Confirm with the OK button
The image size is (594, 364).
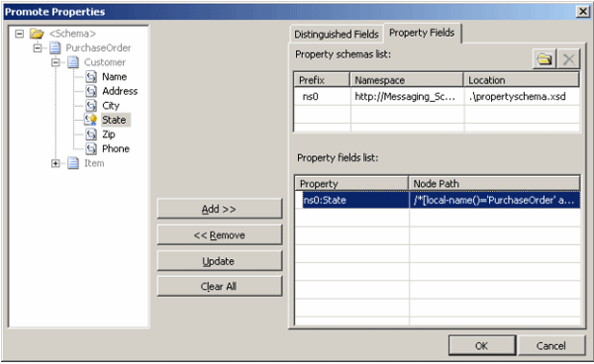click(x=482, y=345)
